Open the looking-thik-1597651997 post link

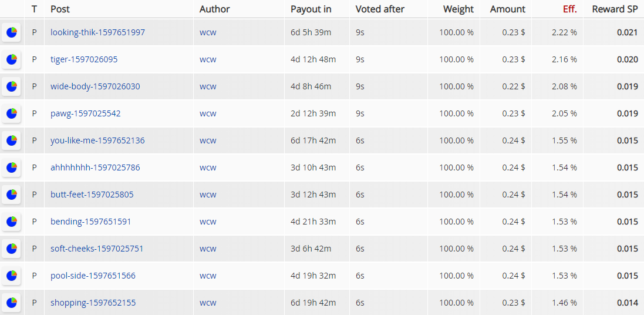pos(98,32)
